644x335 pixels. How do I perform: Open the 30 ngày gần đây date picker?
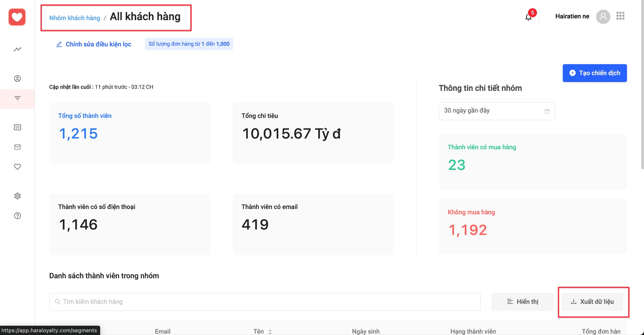tap(497, 111)
